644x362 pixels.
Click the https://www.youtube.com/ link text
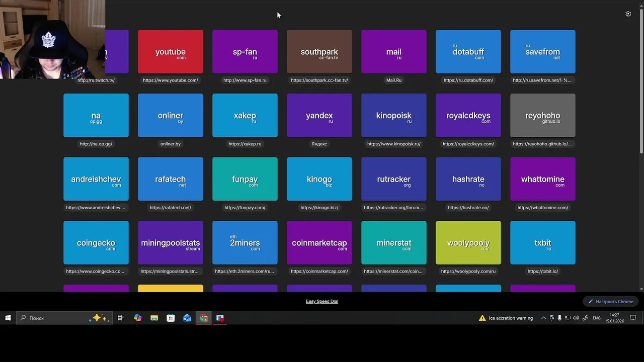(171, 80)
